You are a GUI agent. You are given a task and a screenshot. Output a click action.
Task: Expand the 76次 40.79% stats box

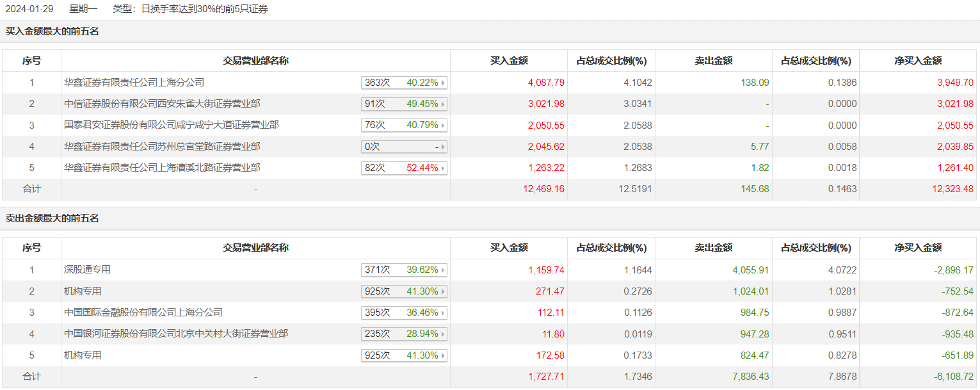coord(443,125)
